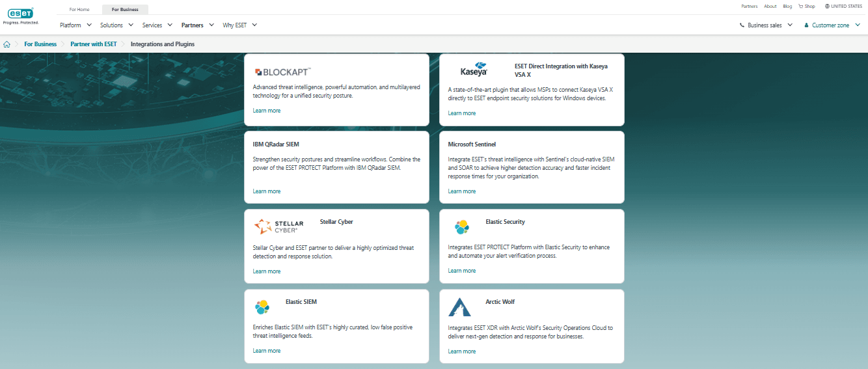Expand the Why ESET menu
Screen dimensions: 868x369
pos(240,25)
